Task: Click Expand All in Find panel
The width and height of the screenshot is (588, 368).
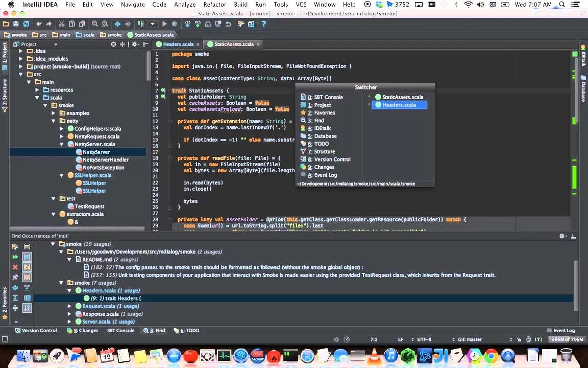Action: [15, 298]
